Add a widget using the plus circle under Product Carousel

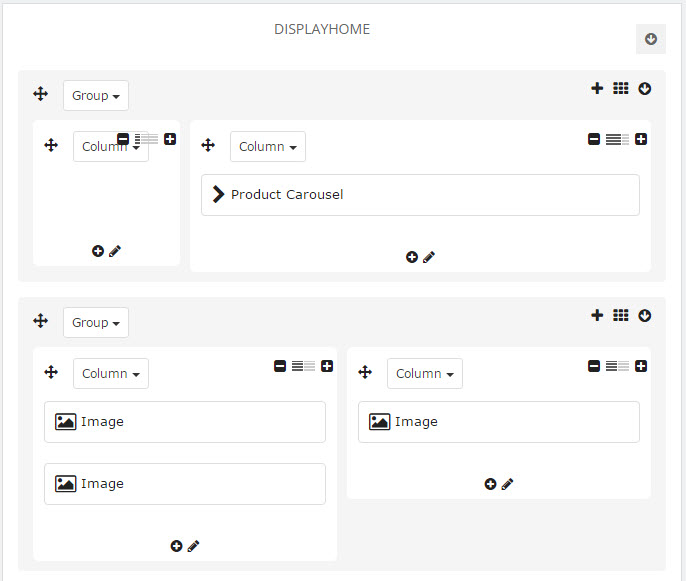412,257
